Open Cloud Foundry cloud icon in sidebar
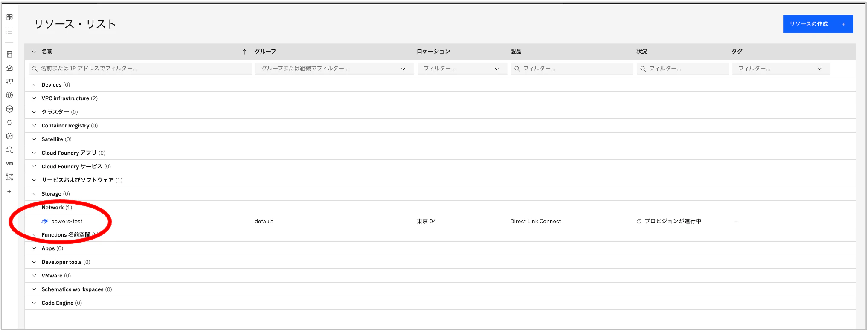The width and height of the screenshot is (868, 332). click(x=9, y=68)
